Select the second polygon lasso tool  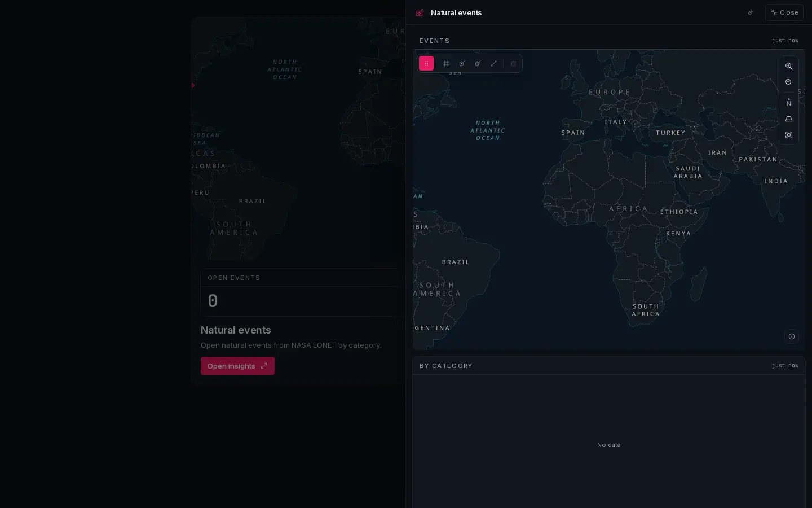pos(478,63)
